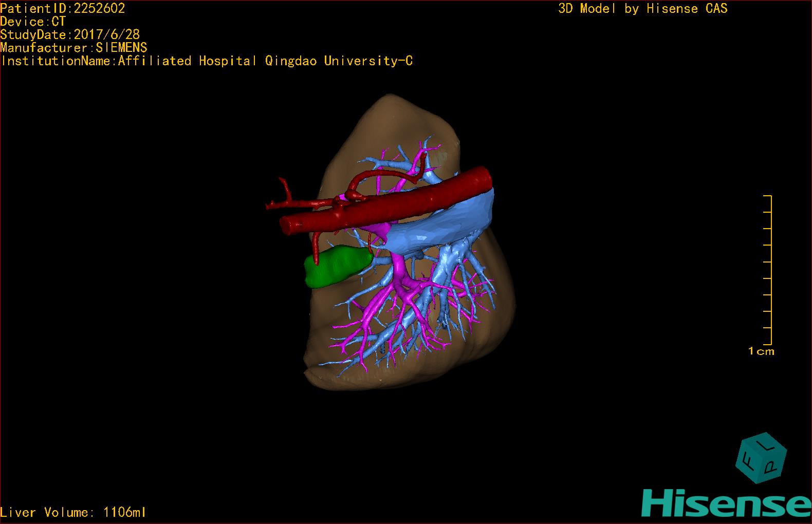
Task: Click the 'Liver Volume: 1106ml' readout
Action: (x=73, y=512)
